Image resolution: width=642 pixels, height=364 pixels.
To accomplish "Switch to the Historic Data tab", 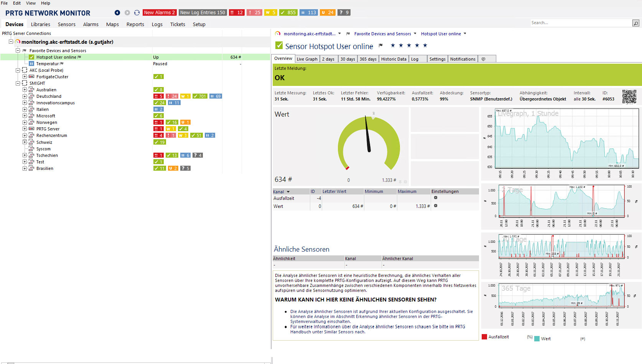I will tap(393, 59).
